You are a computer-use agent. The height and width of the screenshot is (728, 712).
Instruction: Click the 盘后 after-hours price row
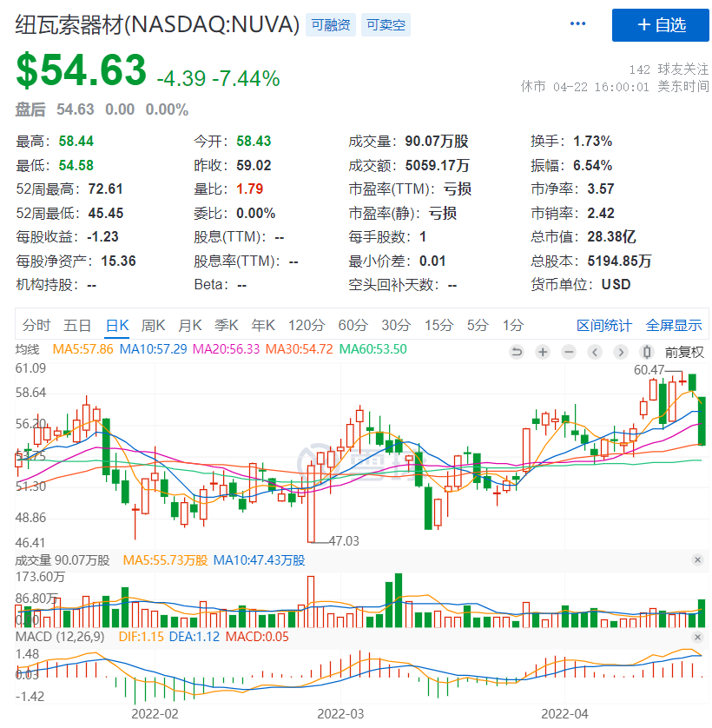click(x=102, y=109)
